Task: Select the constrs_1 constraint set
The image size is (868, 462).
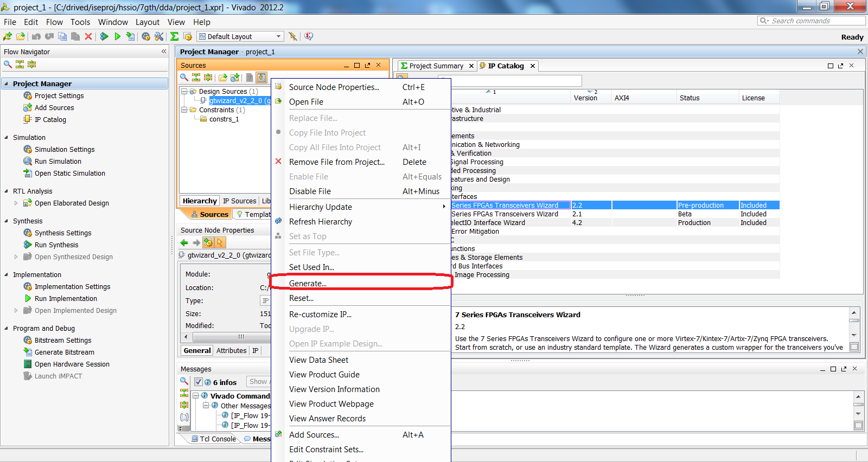Action: point(224,119)
